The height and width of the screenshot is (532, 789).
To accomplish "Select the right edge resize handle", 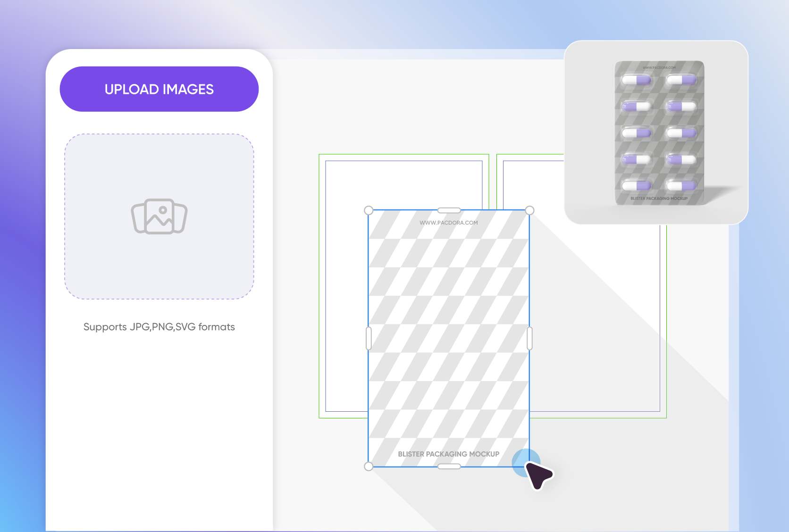I will click(529, 338).
